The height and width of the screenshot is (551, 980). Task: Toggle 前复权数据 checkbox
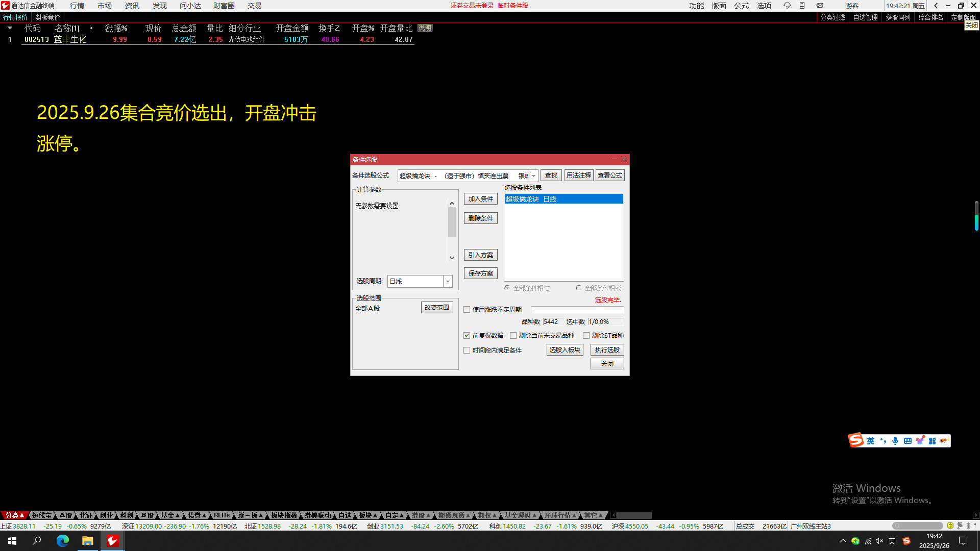pyautogui.click(x=467, y=336)
